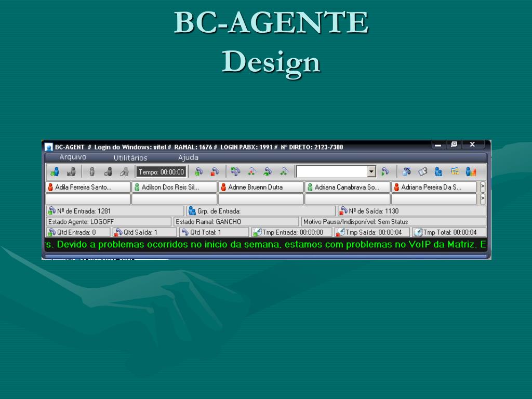The width and height of the screenshot is (532, 399).
Task: Restore the BC-AGENT window
Action: [454, 144]
